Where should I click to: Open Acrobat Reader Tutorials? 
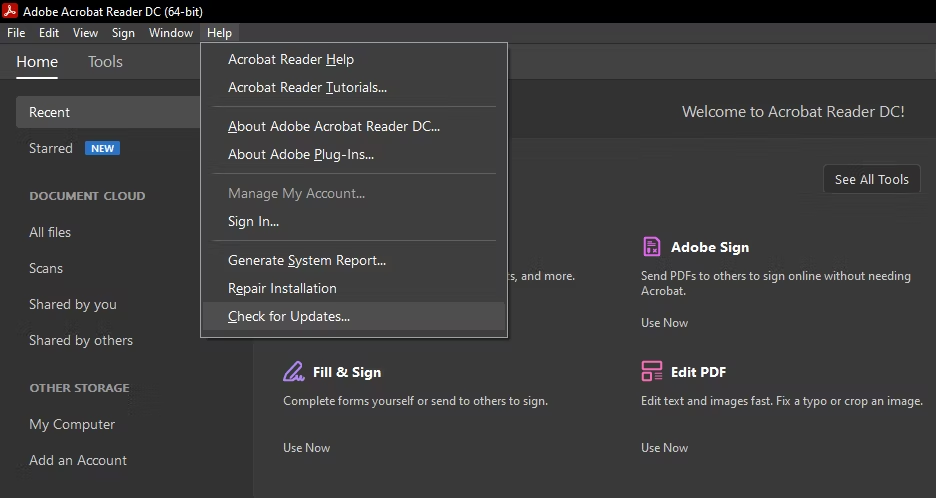307,87
